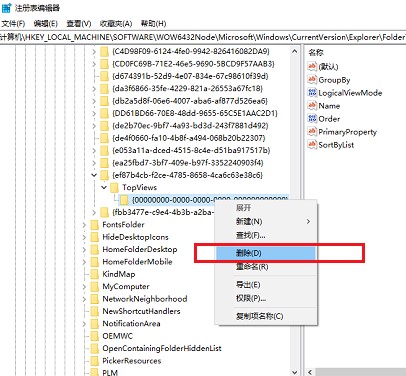The image size is (406, 376).
Task: Click the {00000000-0000-0000... key folder icon
Action: coord(124,200)
